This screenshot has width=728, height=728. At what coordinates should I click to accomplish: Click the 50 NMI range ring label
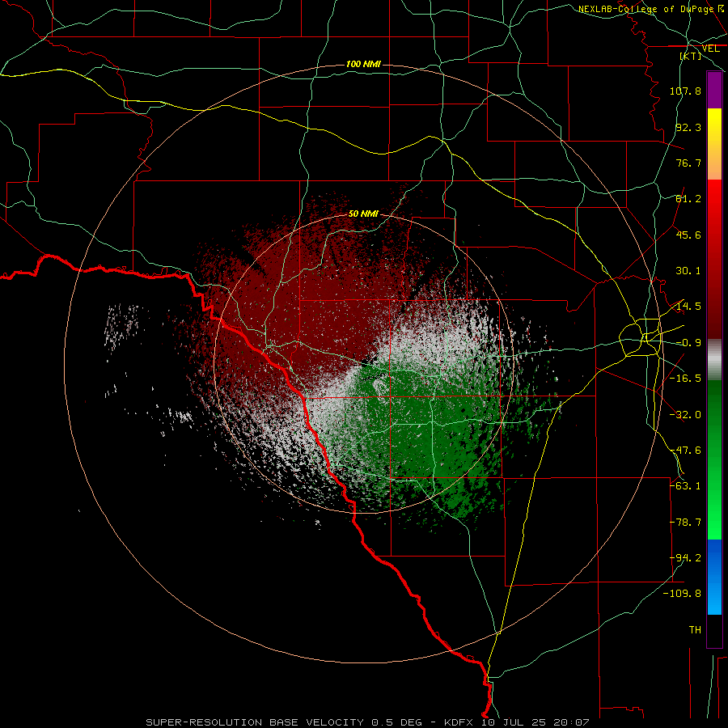[363, 214]
